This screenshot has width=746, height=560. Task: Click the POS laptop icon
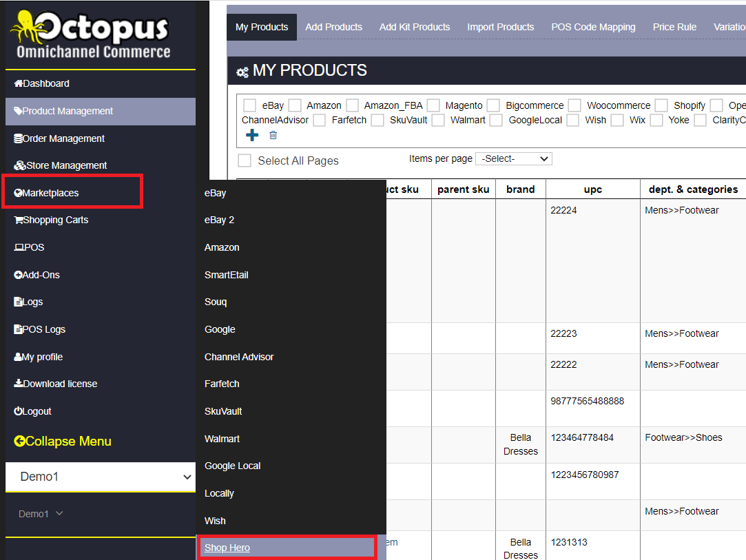click(19, 247)
